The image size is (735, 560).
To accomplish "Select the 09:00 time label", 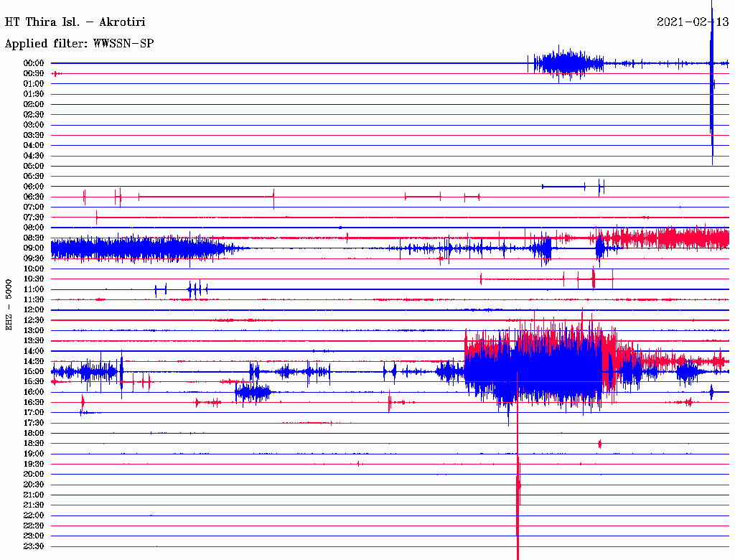I will 34,248.
